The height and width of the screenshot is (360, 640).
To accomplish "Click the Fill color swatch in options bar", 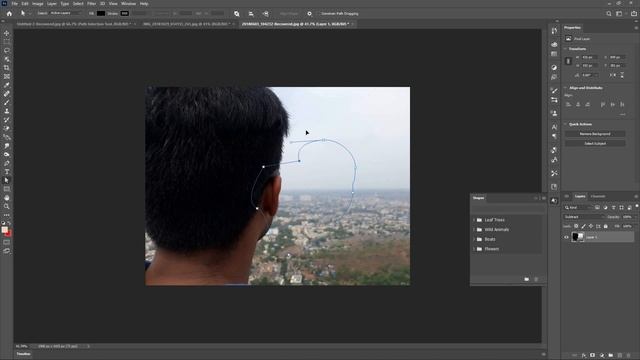I will (x=101, y=13).
